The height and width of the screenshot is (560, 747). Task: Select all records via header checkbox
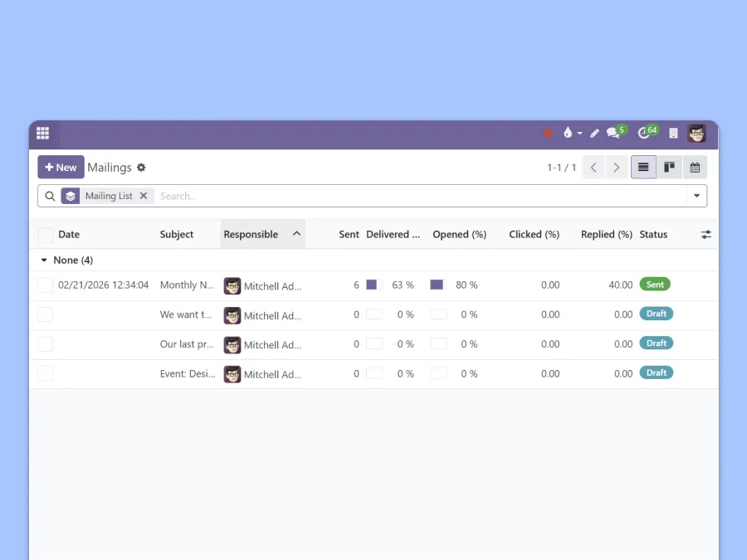[x=45, y=235]
